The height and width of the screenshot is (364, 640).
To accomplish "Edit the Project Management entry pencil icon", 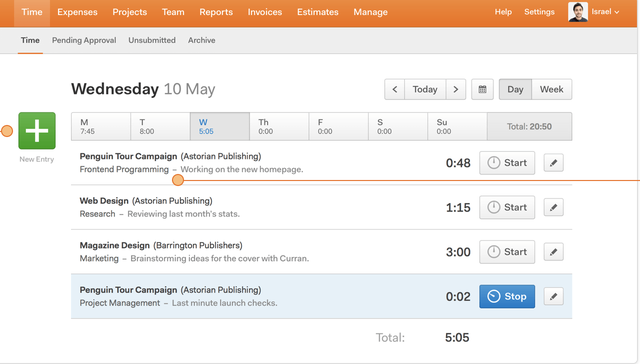I will click(553, 296).
